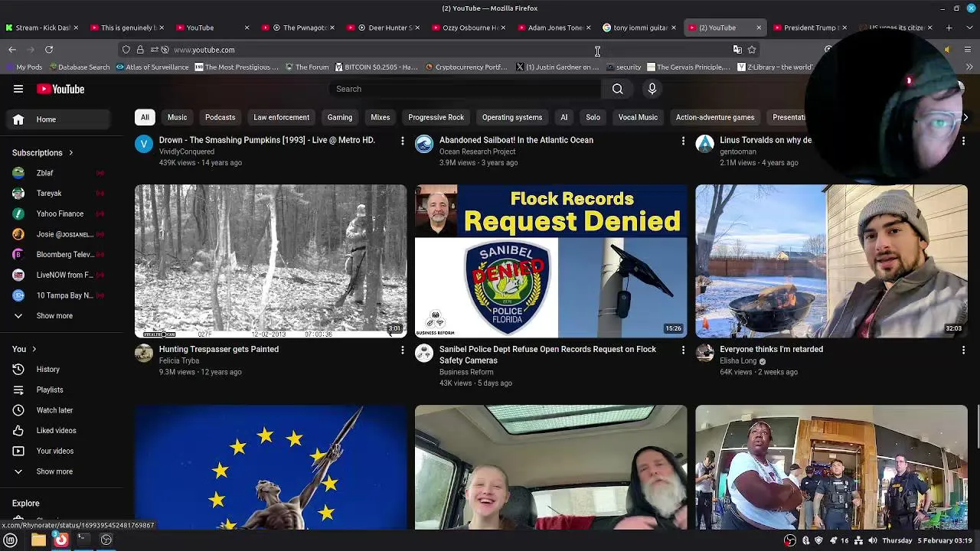980x551 pixels.
Task: Select the Law enforcement filter chip
Action: pos(281,117)
